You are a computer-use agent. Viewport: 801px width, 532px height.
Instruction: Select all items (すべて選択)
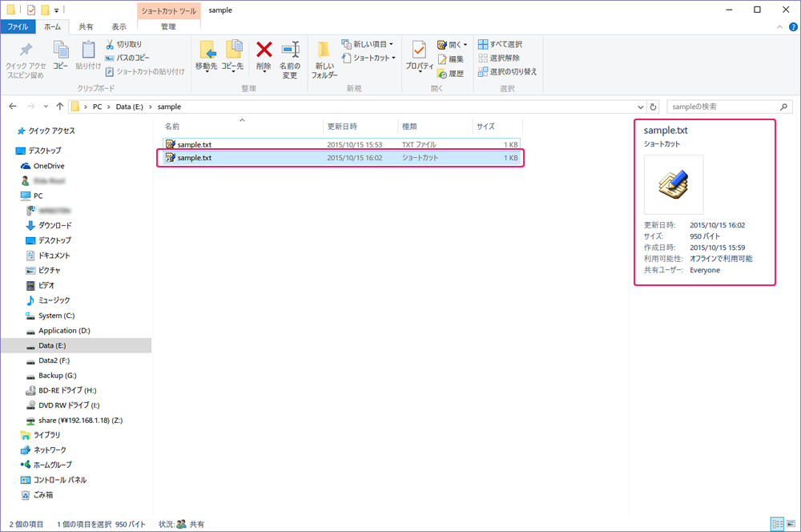point(500,44)
